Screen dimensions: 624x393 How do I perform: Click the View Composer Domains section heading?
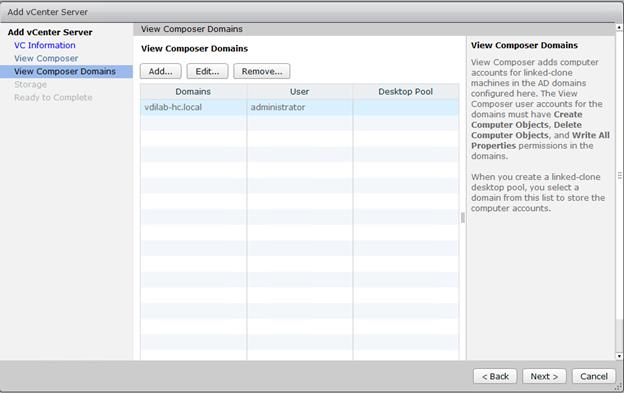coord(194,49)
